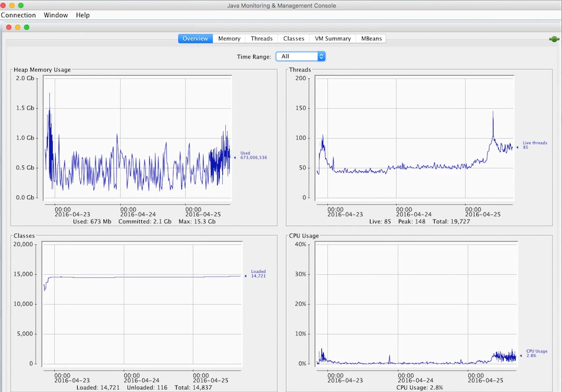Click the CPU Usage chart plot
562x392 pixels.
416,304
